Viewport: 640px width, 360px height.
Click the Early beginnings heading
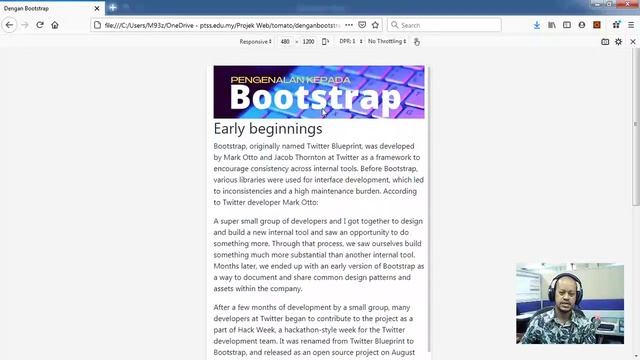pos(268,129)
